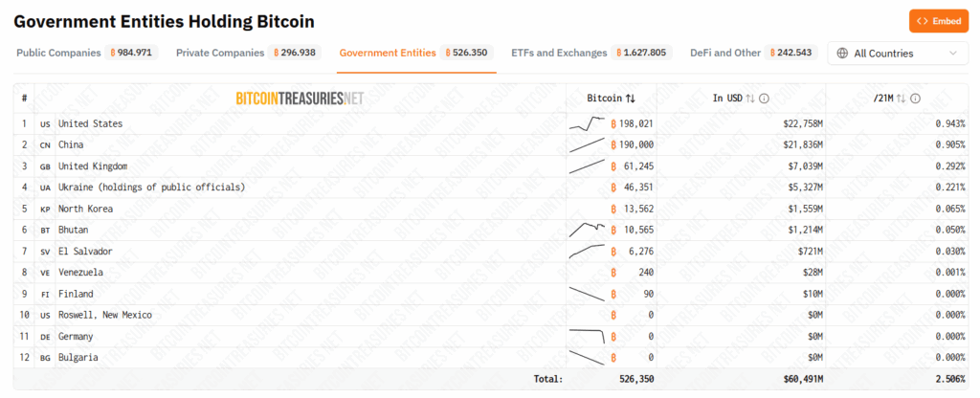Image resolution: width=980 pixels, height=398 pixels.
Task: Open the El Salvador entity row
Action: pyautogui.click(x=491, y=252)
